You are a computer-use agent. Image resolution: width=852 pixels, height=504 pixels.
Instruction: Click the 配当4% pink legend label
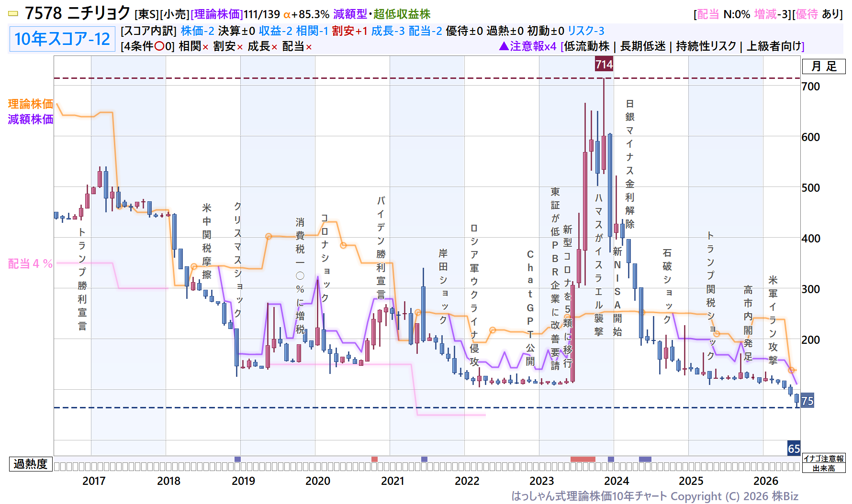click(x=30, y=263)
